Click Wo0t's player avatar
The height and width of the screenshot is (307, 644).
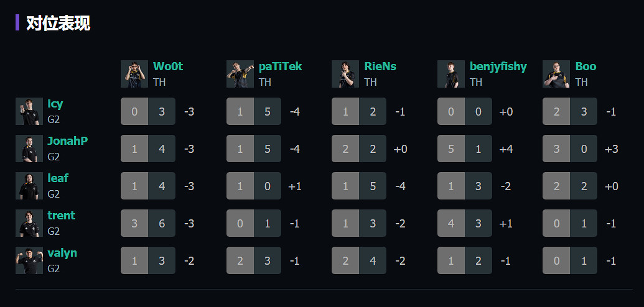(x=134, y=74)
